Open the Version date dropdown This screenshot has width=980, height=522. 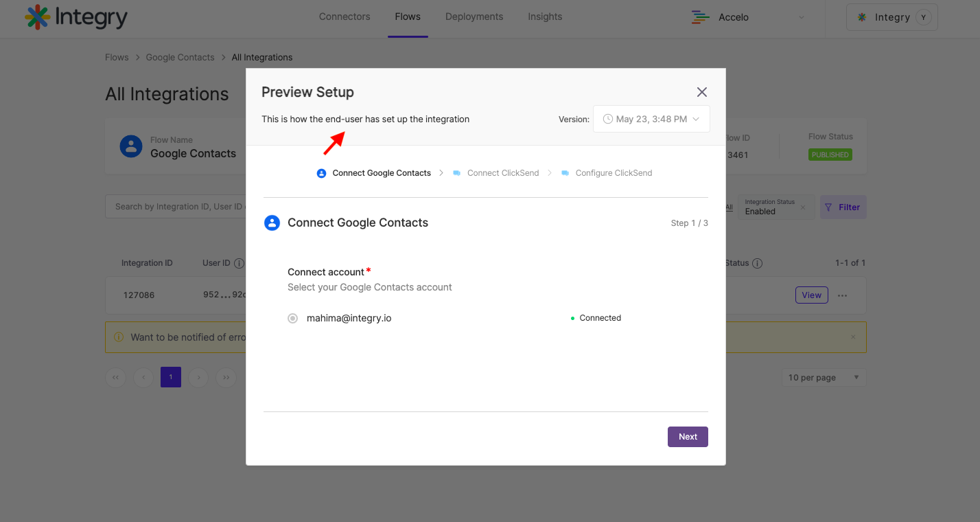coord(651,119)
